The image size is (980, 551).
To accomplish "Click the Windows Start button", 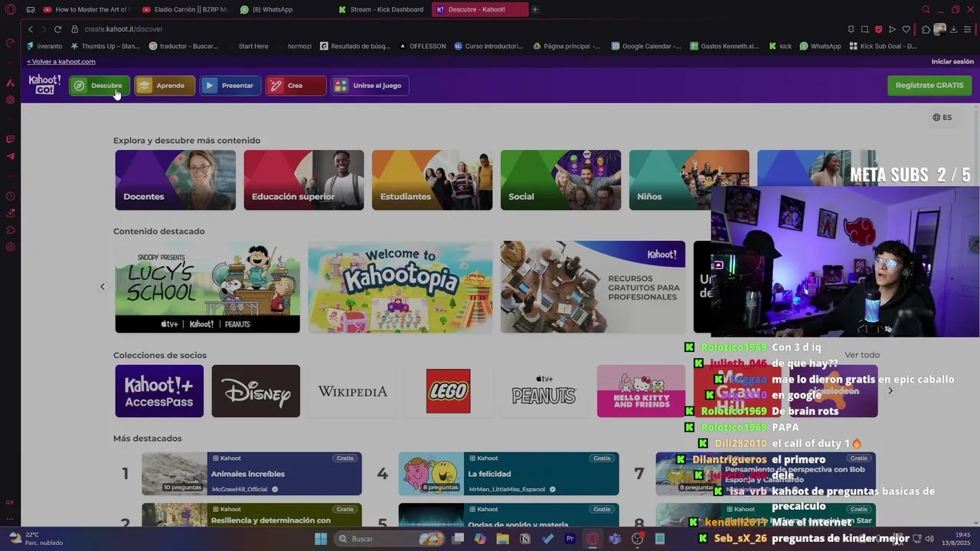I will [321, 539].
